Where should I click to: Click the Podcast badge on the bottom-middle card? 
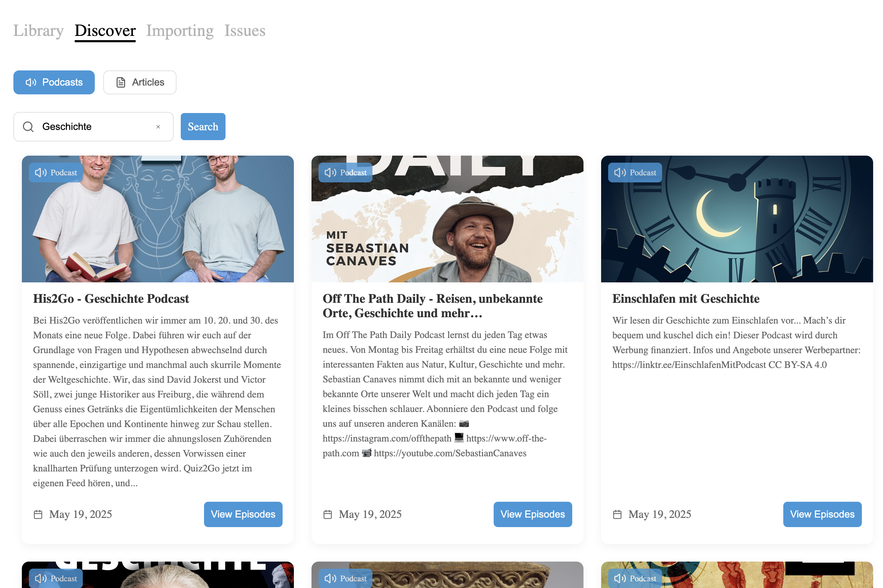click(x=346, y=578)
